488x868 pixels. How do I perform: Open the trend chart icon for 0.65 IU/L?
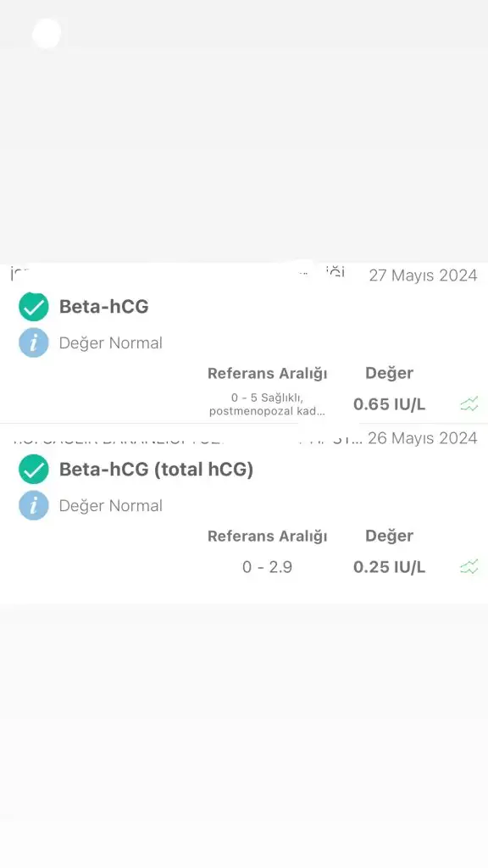click(469, 404)
